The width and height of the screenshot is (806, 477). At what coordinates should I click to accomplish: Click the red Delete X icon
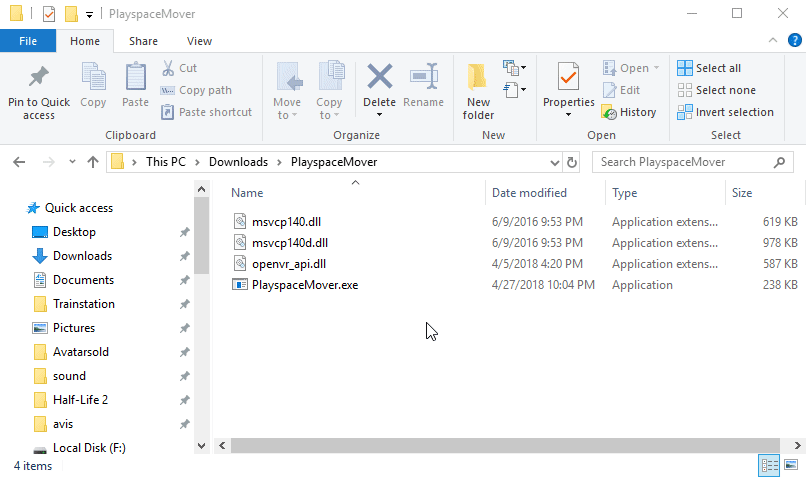[379, 77]
